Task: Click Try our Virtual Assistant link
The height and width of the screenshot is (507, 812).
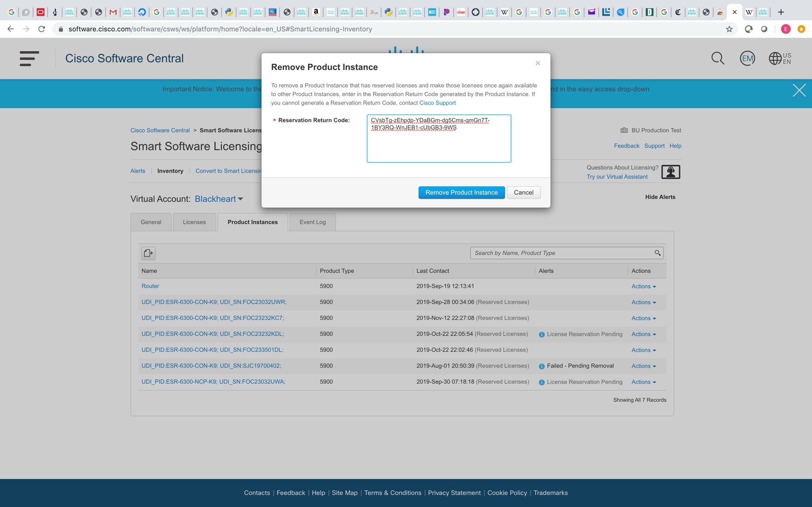Action: coord(617,177)
